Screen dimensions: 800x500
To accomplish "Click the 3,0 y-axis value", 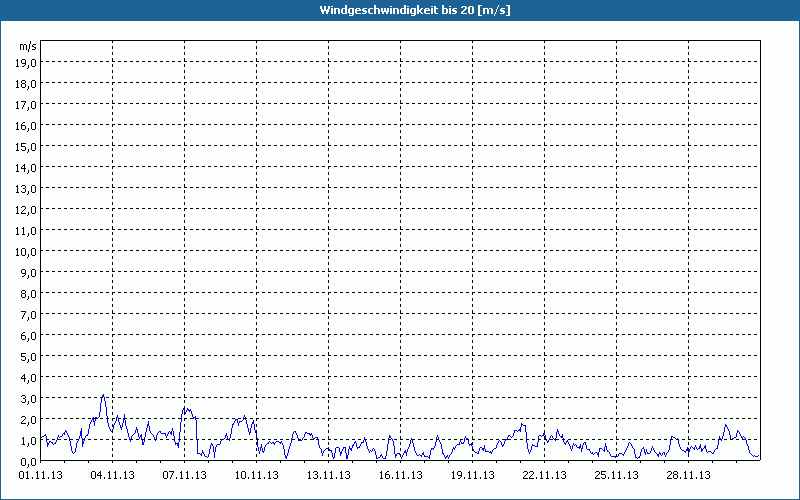I will tap(28, 398).
